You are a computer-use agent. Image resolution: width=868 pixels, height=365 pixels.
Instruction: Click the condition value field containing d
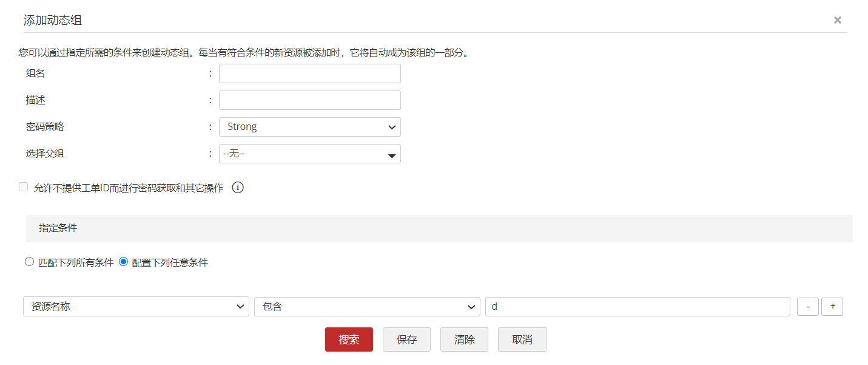coord(638,307)
